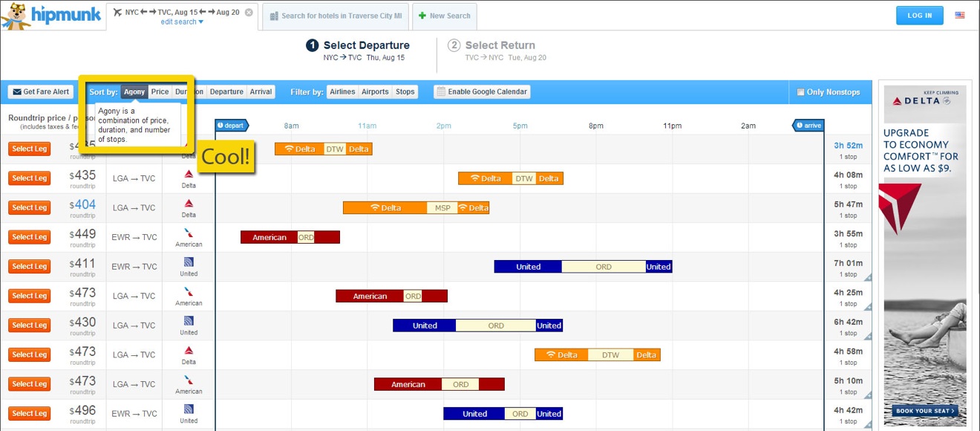Screen dimensions: 980x431
Task: Click the depart time marker
Action: [232, 126]
